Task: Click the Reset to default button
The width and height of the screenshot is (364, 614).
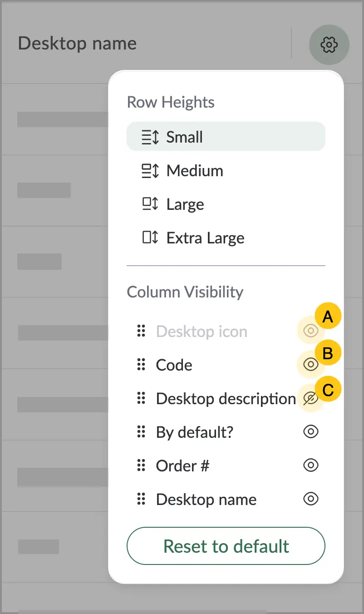Action: [226, 546]
